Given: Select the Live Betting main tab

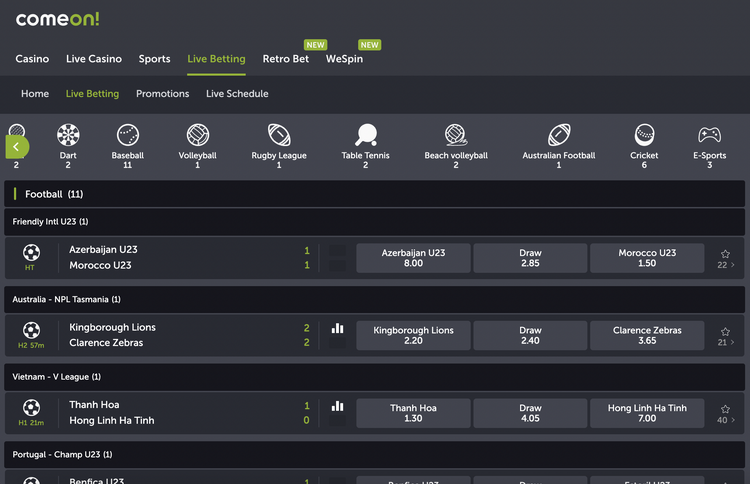Looking at the screenshot, I should [216, 59].
